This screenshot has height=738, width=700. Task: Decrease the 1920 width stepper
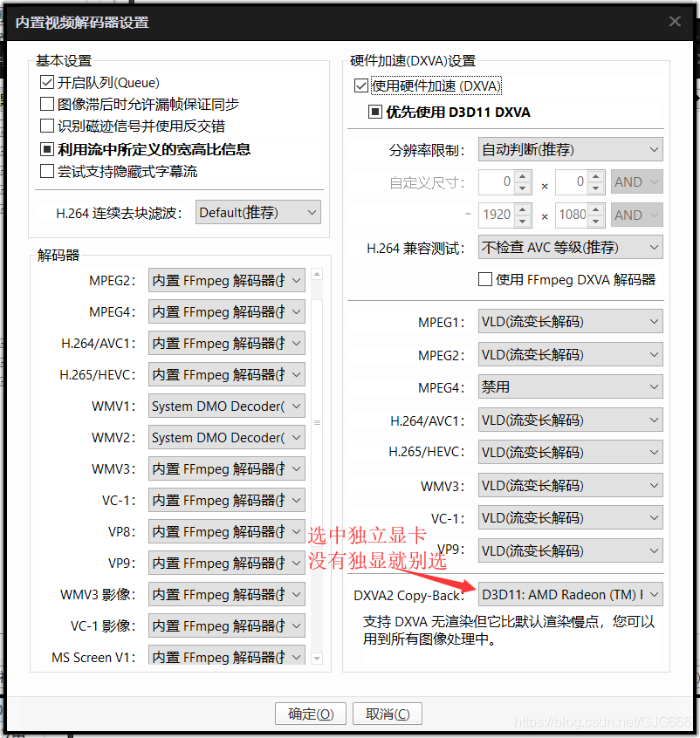tap(523, 221)
